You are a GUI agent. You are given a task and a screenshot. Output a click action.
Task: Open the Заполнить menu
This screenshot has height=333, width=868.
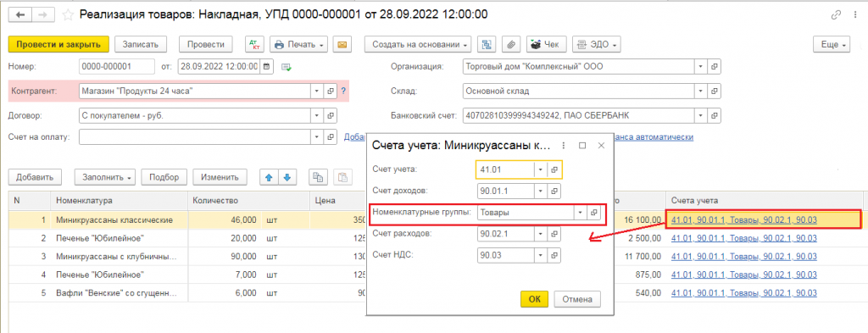105,178
